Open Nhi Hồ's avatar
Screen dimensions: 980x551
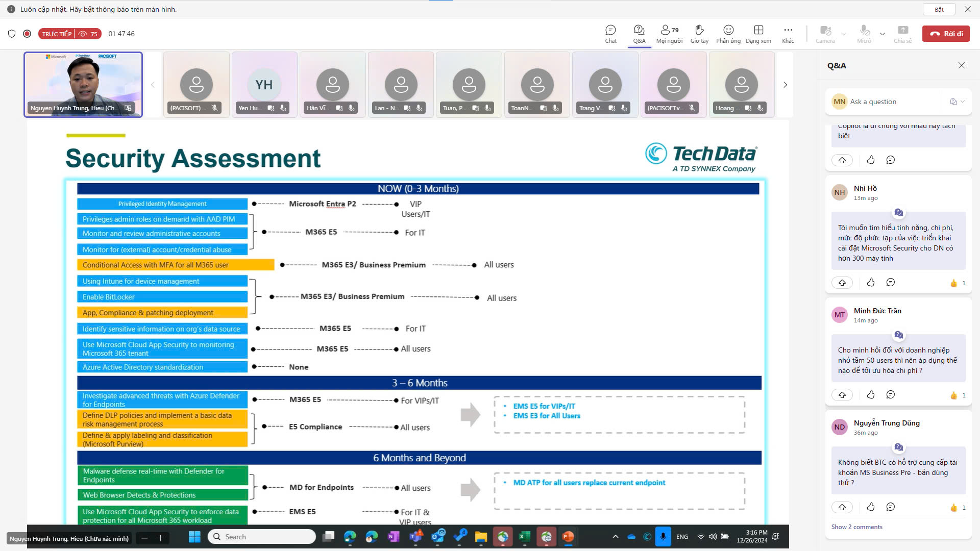click(840, 192)
